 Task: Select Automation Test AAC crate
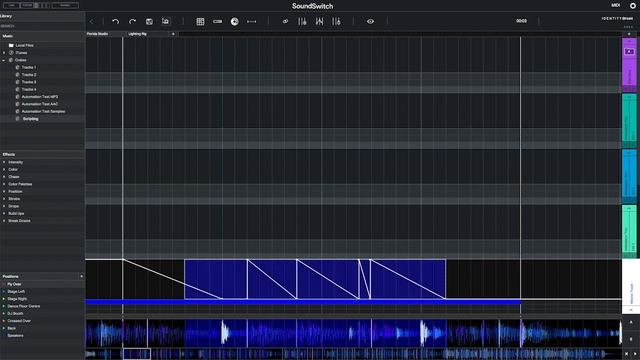pyautogui.click(x=40, y=104)
